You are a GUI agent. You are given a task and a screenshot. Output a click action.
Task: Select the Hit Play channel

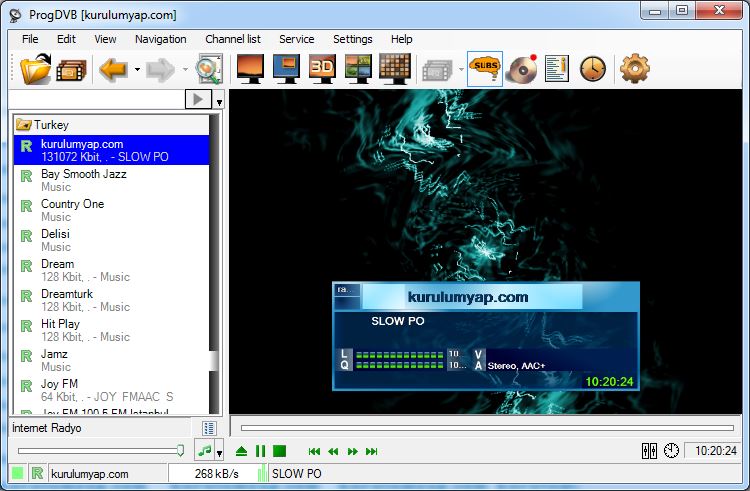pyautogui.click(x=111, y=330)
